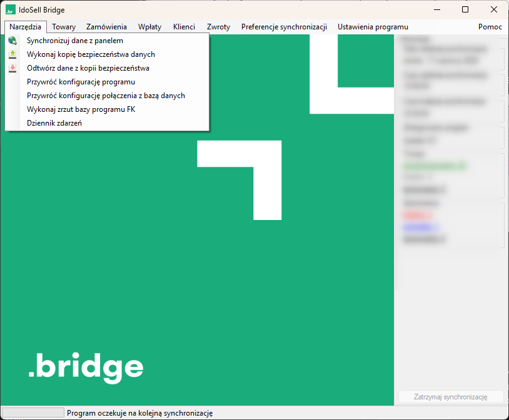The image size is (509, 420).
Task: Open the Zamówienia menu
Action: coord(106,27)
